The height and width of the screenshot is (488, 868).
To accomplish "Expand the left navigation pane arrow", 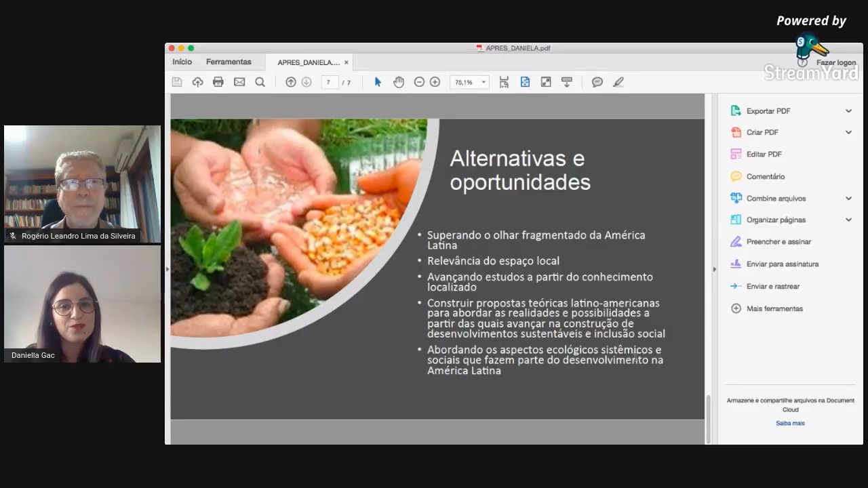I will point(167,269).
